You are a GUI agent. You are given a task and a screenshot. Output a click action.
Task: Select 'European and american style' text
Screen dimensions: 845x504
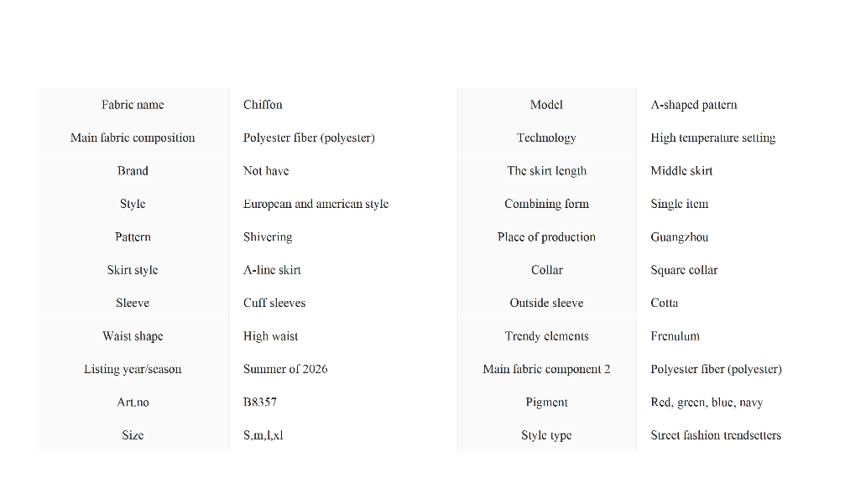(316, 204)
